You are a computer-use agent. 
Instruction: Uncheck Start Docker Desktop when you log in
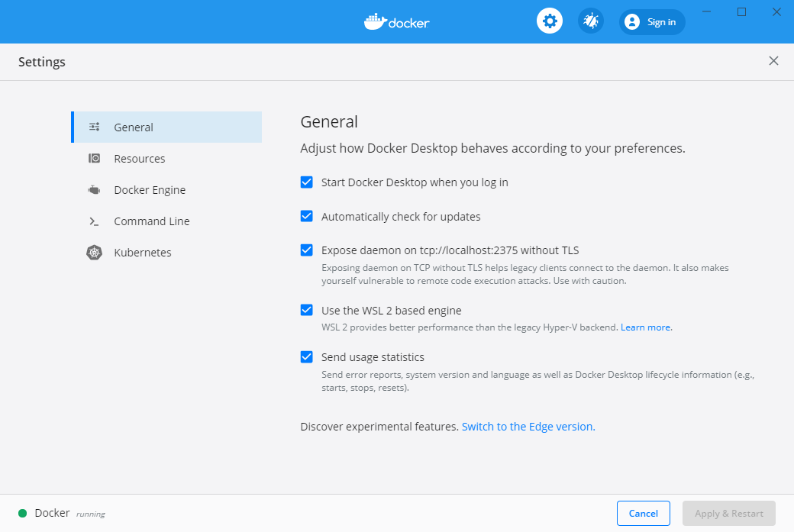pos(306,182)
